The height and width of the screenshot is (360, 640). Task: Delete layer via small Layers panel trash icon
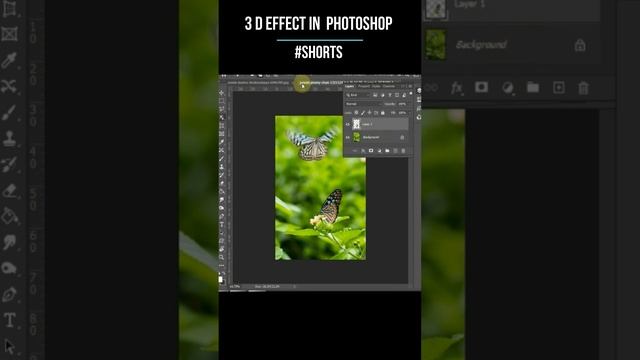(x=403, y=151)
